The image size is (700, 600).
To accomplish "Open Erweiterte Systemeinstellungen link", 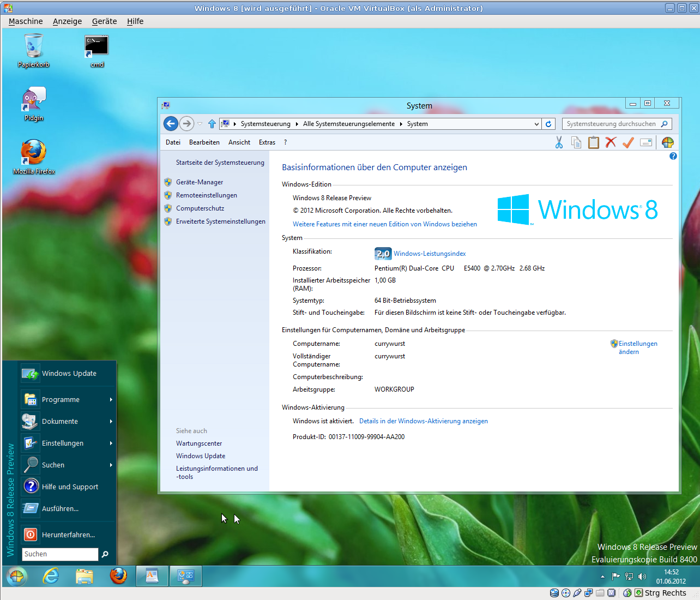I will [x=221, y=221].
